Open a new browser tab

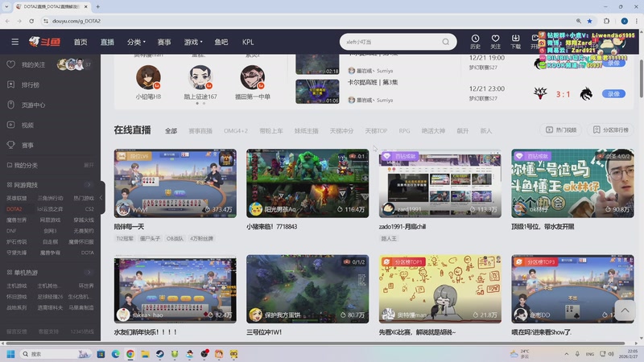tap(97, 6)
